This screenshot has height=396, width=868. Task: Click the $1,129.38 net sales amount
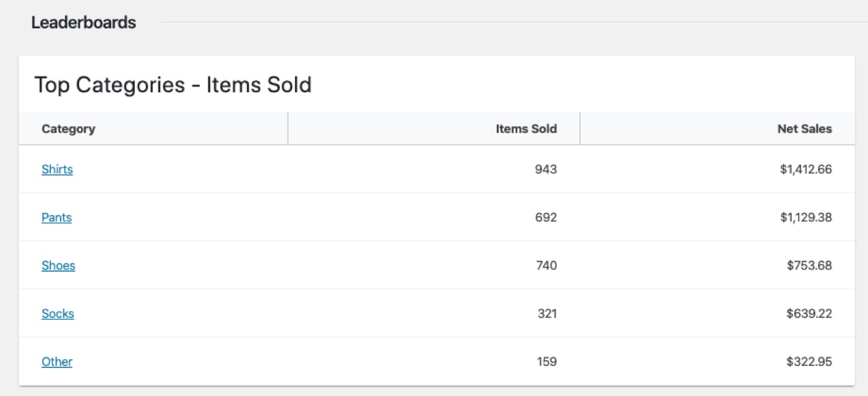point(806,217)
